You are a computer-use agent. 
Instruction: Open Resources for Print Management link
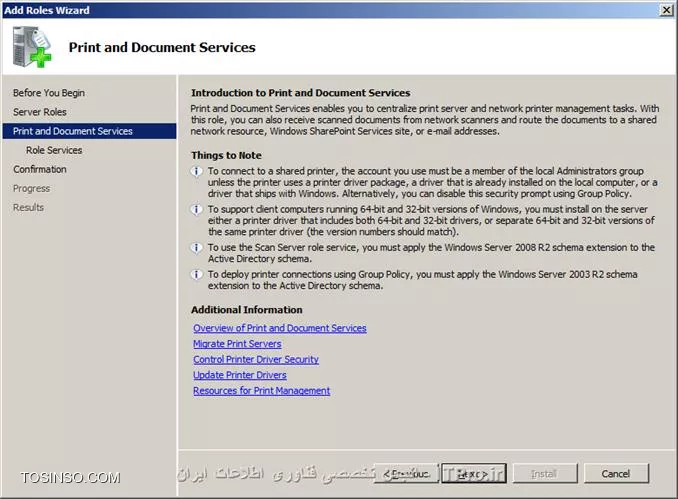pos(262,390)
